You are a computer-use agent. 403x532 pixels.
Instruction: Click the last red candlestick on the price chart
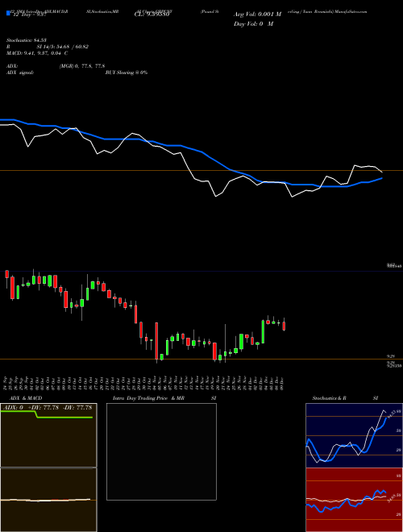click(x=284, y=326)
